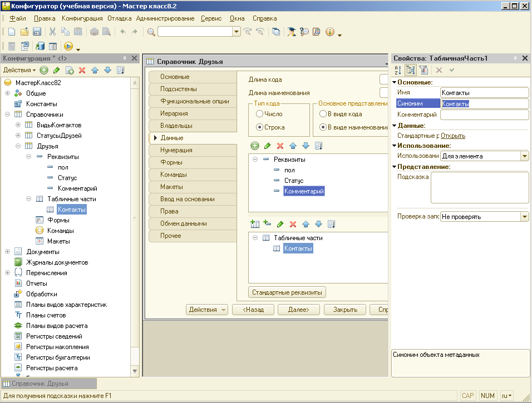Screen dimensions: 532x403
Task: Click the Стандартные реквизиты button
Action: tap(287, 292)
